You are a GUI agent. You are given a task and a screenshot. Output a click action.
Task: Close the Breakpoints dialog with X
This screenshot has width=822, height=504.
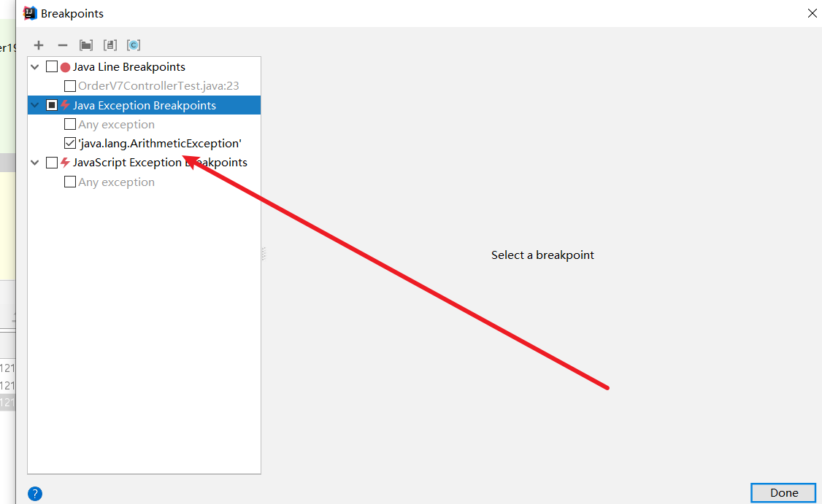click(812, 13)
